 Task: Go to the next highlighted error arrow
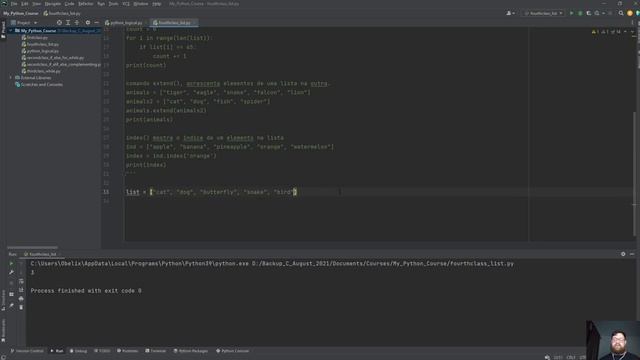pos(632,32)
